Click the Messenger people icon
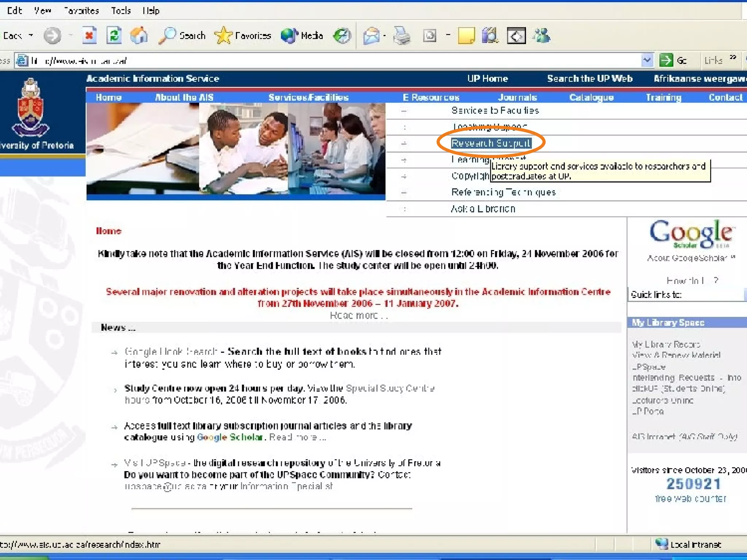This screenshot has height=560, width=747. 542,36
